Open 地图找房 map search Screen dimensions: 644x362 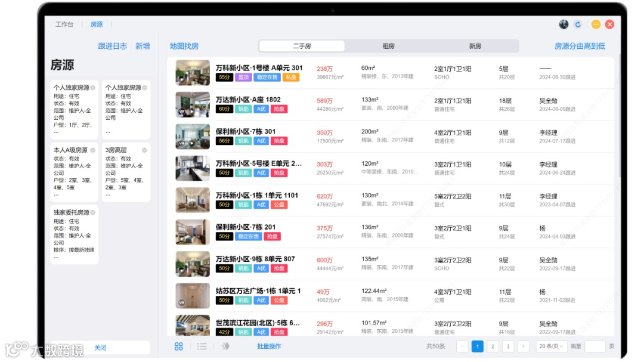184,46
